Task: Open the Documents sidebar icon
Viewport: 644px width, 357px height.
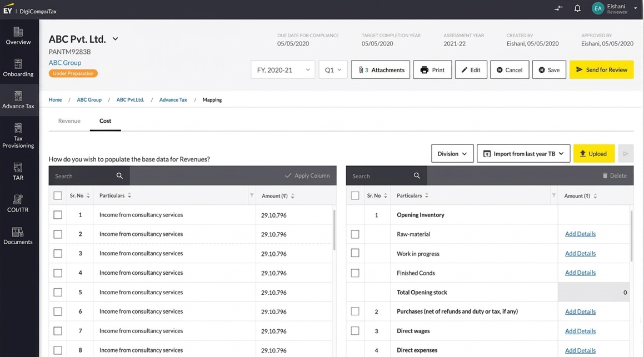Action: click(18, 235)
